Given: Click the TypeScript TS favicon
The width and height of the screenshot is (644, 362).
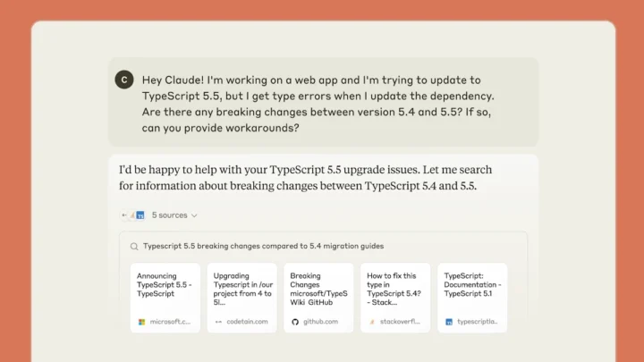Looking at the screenshot, I should (449, 321).
